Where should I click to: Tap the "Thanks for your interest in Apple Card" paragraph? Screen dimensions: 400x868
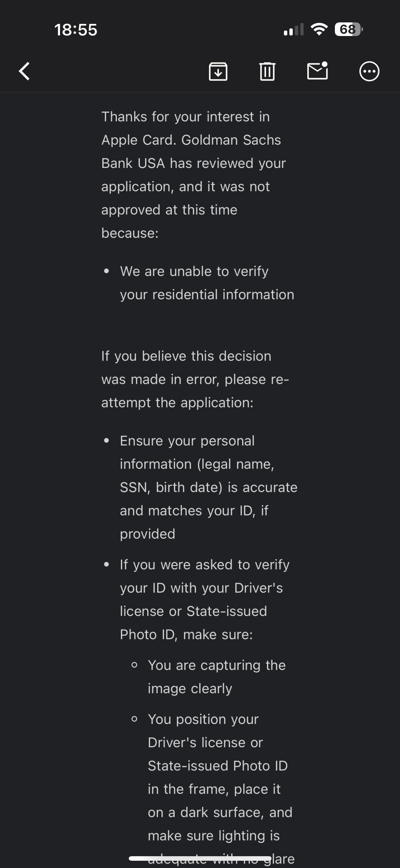click(x=194, y=175)
